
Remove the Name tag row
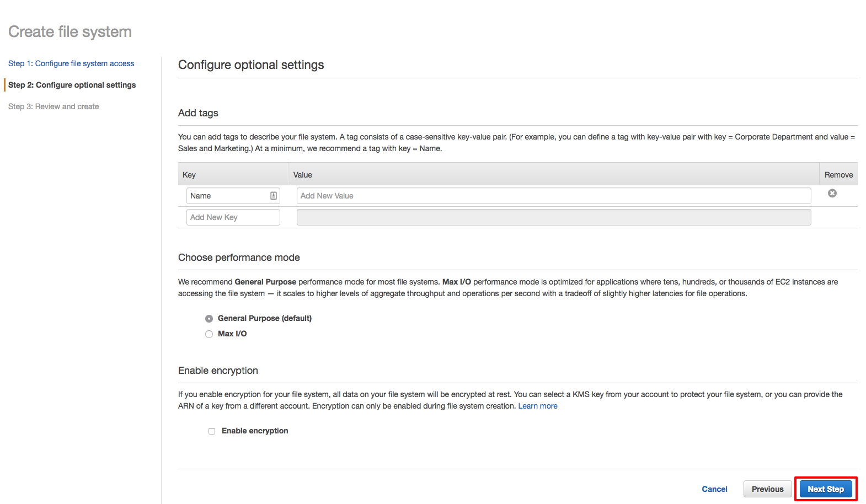(x=832, y=194)
